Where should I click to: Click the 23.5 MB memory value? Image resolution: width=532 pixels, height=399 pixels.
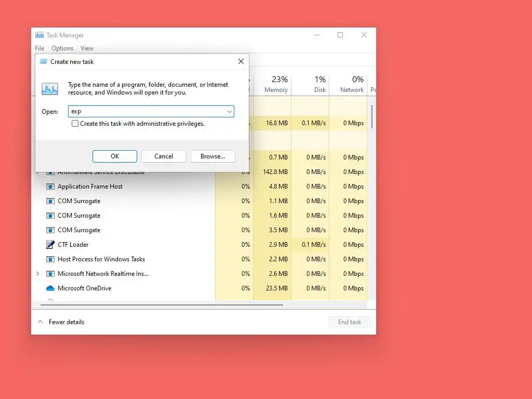[x=276, y=288]
